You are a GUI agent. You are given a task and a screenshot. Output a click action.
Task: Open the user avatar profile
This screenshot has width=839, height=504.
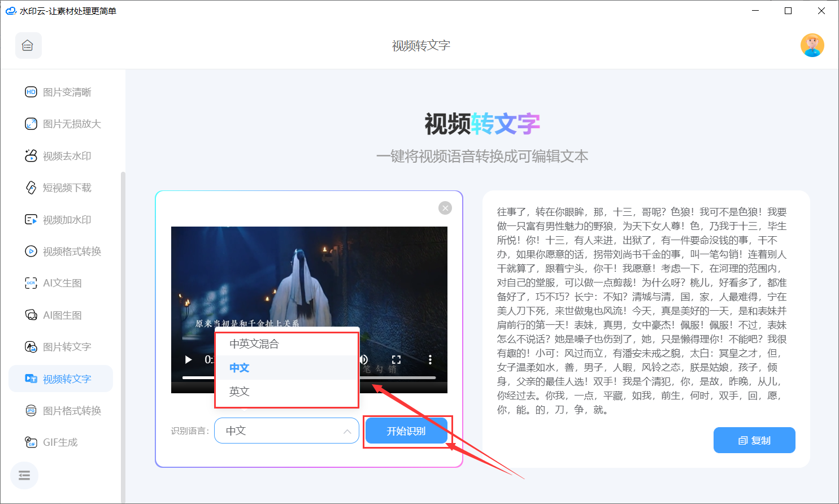tap(812, 45)
